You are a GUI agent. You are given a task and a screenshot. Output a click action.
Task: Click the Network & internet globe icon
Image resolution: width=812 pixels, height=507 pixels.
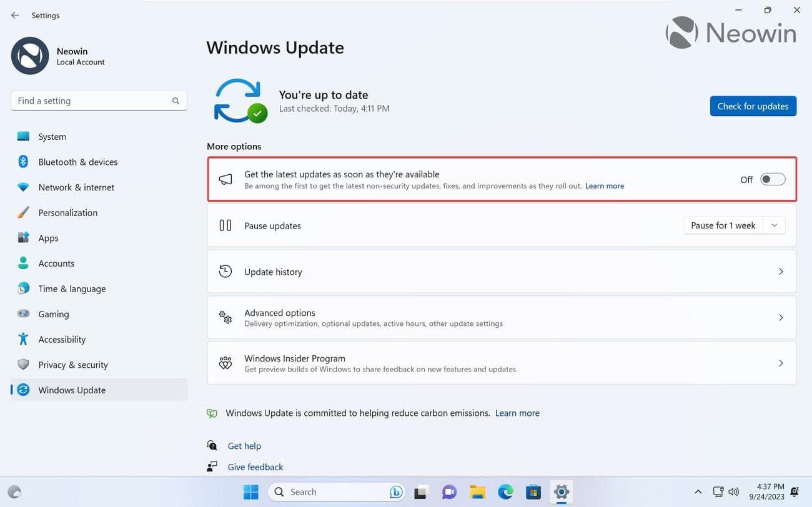tap(22, 187)
